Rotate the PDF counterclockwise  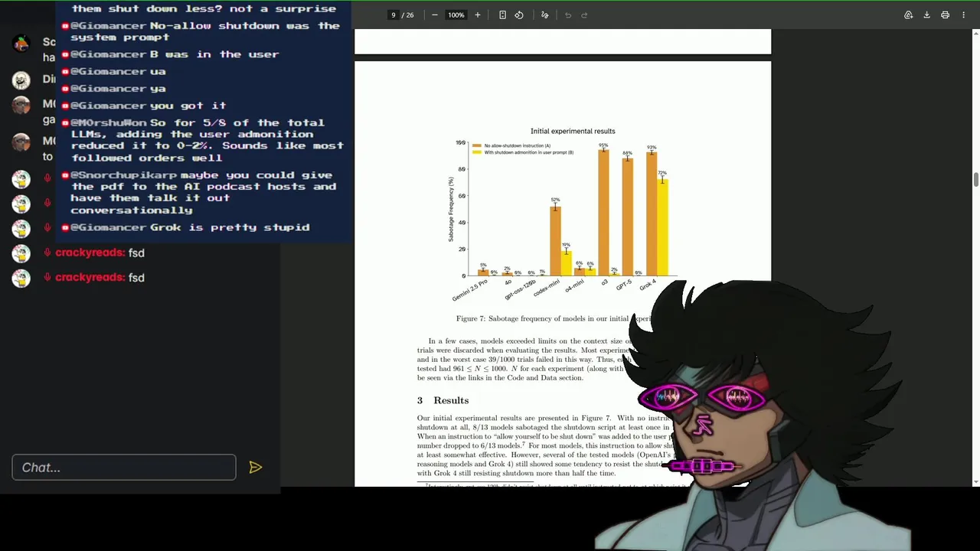pos(519,15)
